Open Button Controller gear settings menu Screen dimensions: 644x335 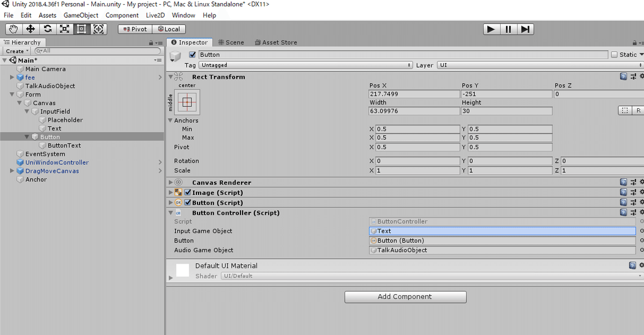coord(641,213)
